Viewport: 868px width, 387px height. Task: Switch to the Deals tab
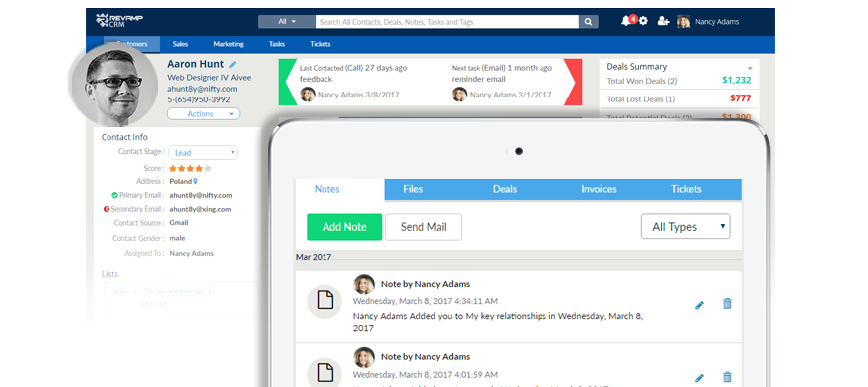pos(505,189)
